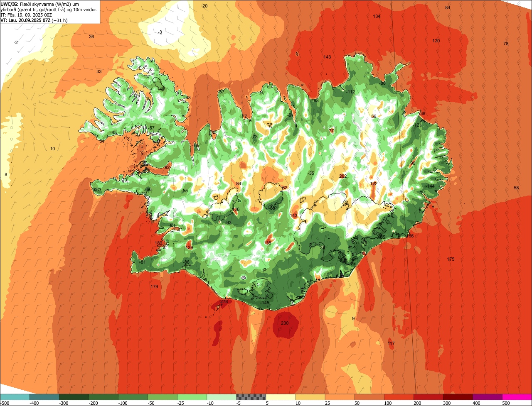Select the darkest green -300 to -200 swatch
Viewport: 532px width, 406px height.
click(74, 397)
